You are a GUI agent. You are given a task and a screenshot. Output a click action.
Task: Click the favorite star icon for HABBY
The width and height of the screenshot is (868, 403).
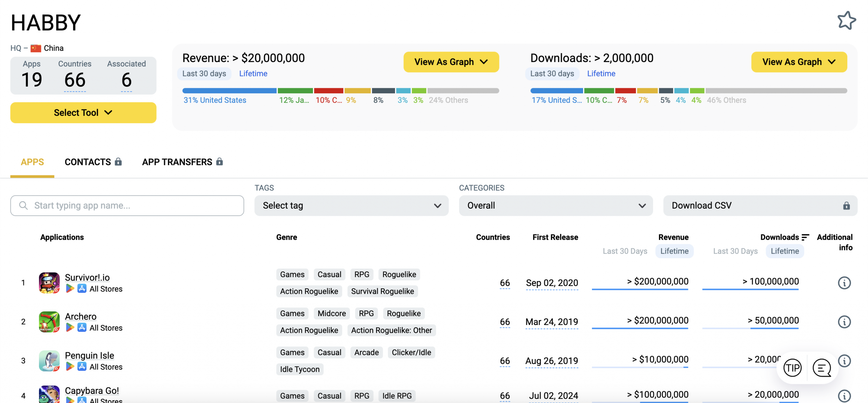[x=846, y=21]
